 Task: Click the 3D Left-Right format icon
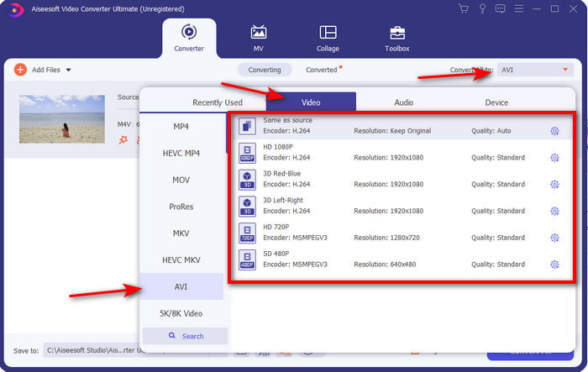point(247,207)
